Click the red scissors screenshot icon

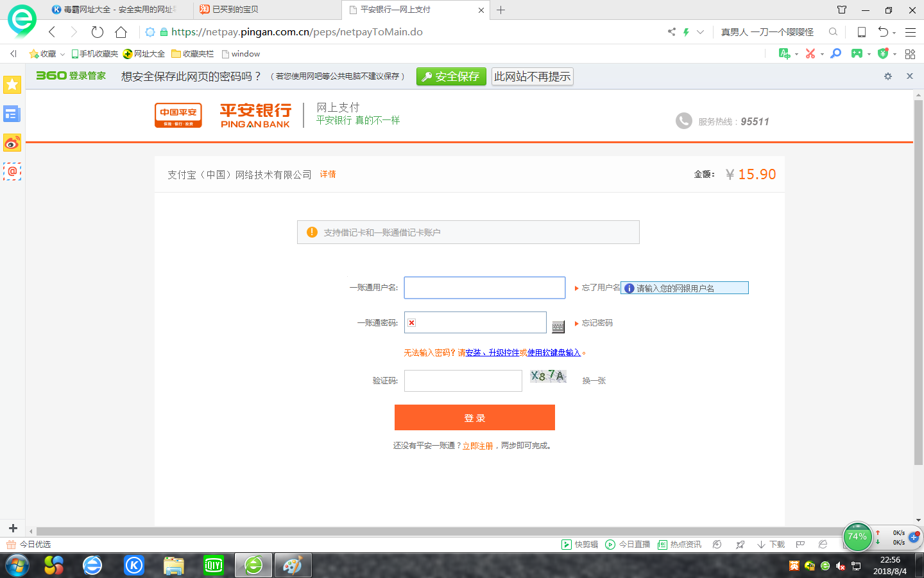click(x=810, y=53)
